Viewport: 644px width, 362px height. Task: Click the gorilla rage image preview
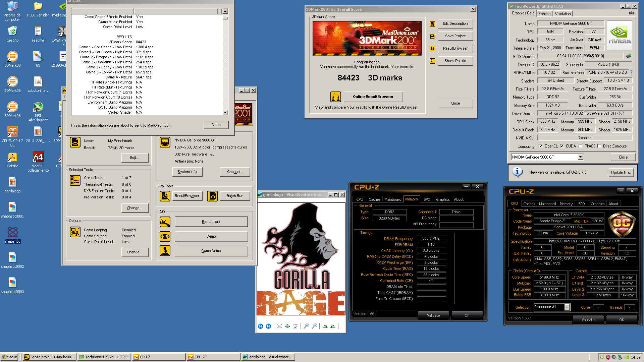coord(301,259)
